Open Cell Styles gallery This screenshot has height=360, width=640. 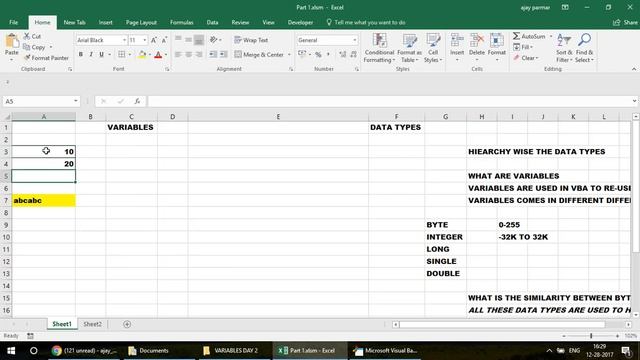click(433, 48)
